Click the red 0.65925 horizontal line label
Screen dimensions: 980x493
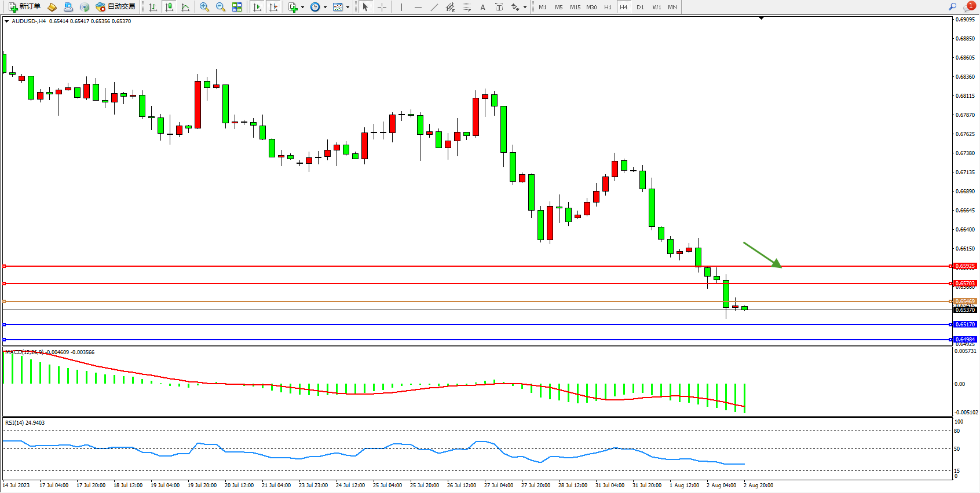pos(965,266)
